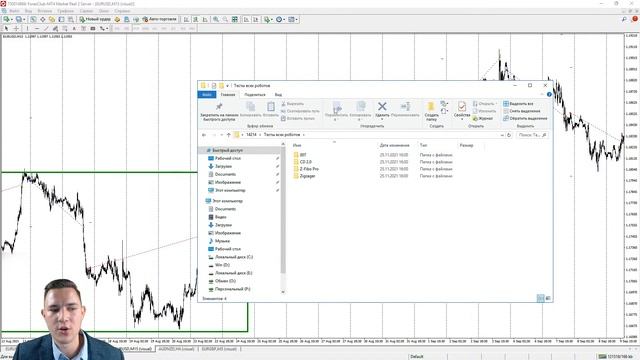640x360 pixels.
Task: Click the zoom in magnifier in MetaTrader
Action: click(216, 19)
